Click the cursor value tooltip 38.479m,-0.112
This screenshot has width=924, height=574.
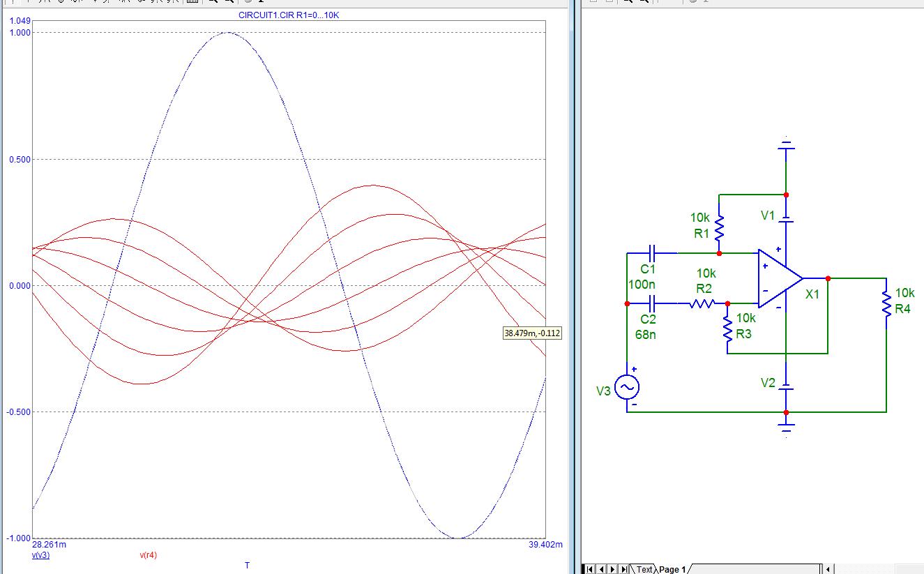[x=531, y=333]
